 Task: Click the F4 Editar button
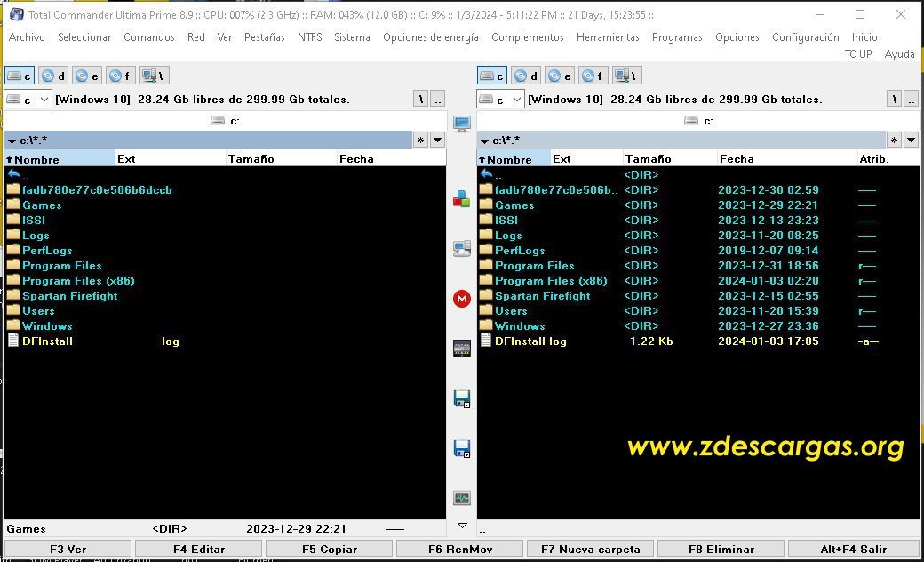tap(199, 549)
